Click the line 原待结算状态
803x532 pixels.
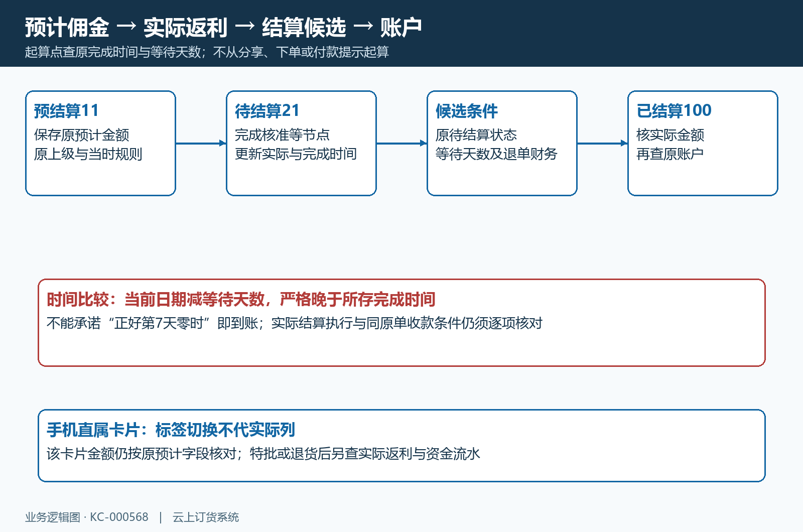(476, 135)
